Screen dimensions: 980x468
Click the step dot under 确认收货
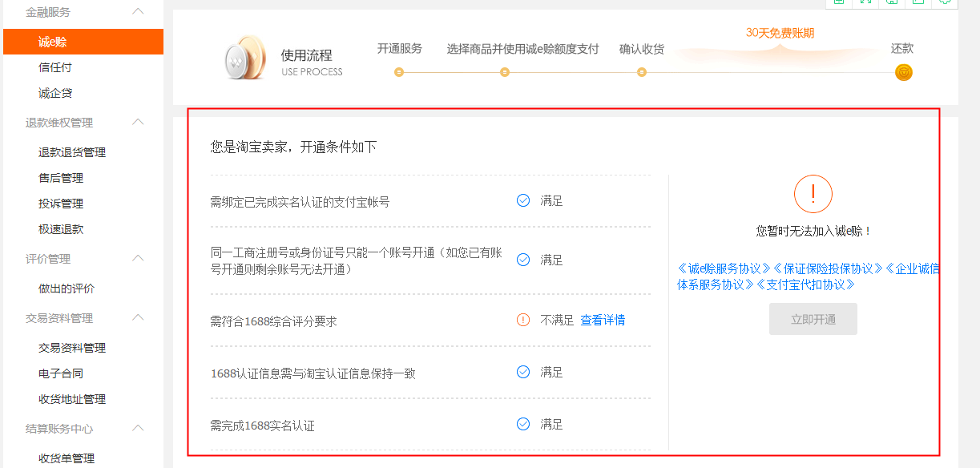[642, 72]
